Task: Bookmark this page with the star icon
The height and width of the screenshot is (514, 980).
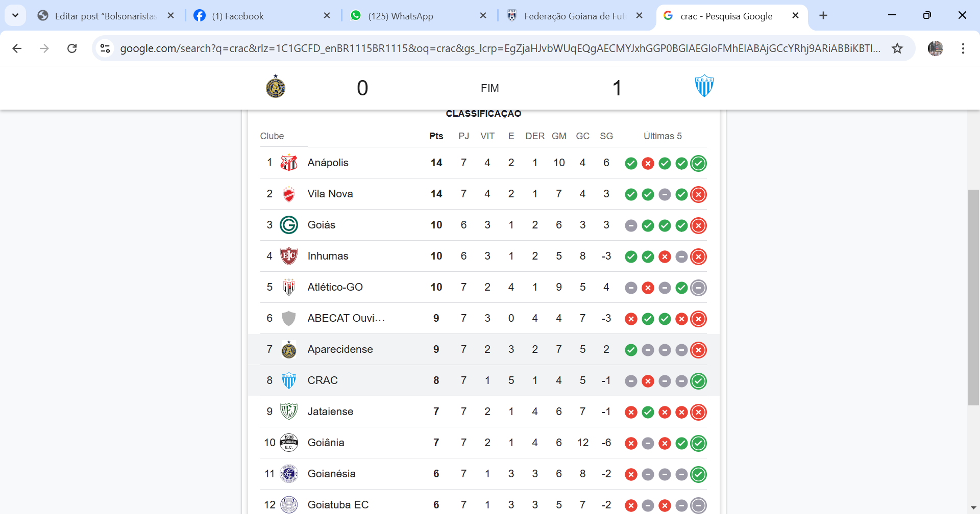Action: pos(897,48)
